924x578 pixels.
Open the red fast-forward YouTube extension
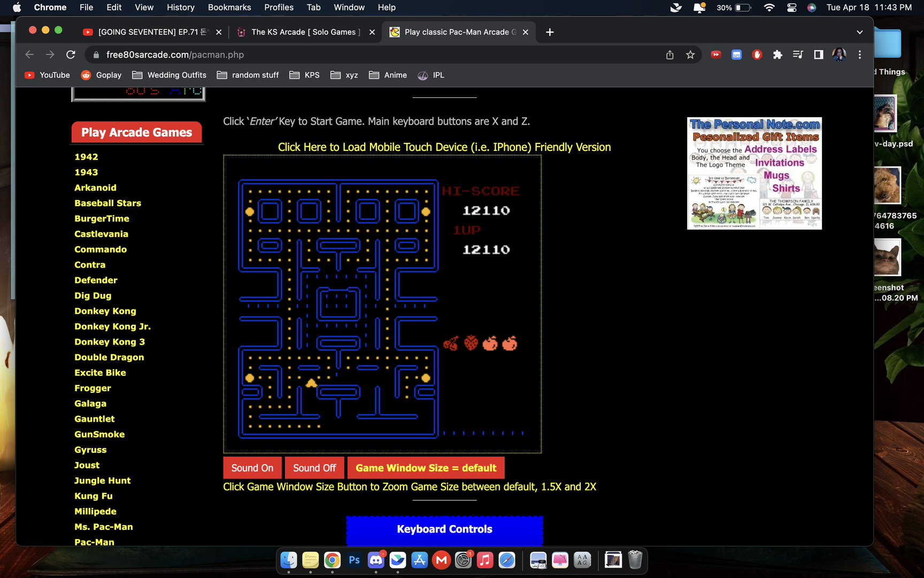pos(715,55)
